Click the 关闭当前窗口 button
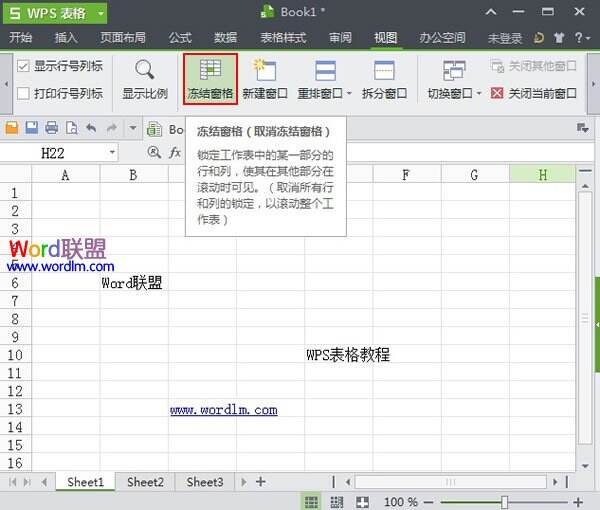The height and width of the screenshot is (510, 600). tap(534, 93)
